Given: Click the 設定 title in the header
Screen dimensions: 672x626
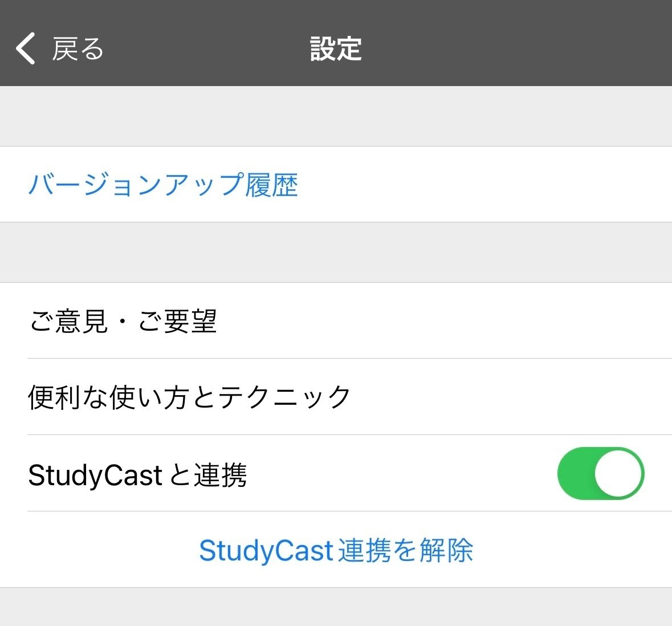Looking at the screenshot, I should point(335,49).
